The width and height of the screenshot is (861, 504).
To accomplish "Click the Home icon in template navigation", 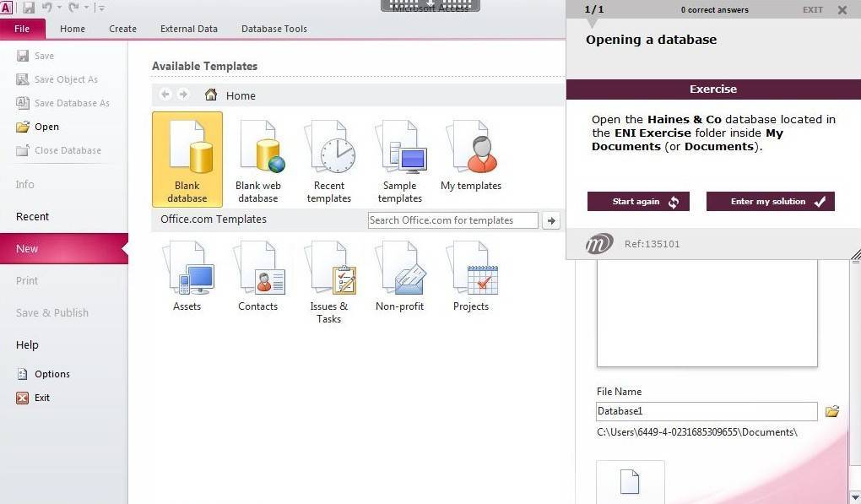I will 211,95.
